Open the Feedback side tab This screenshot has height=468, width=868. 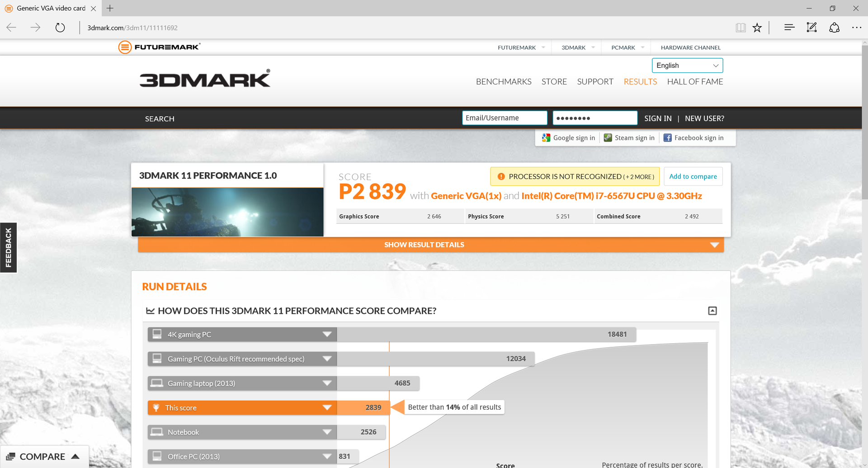pos(8,247)
